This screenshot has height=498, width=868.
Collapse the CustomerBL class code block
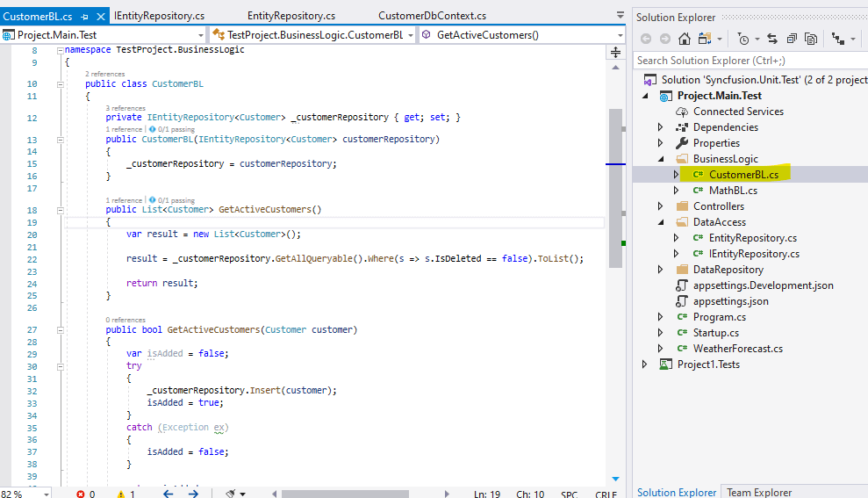(61, 84)
